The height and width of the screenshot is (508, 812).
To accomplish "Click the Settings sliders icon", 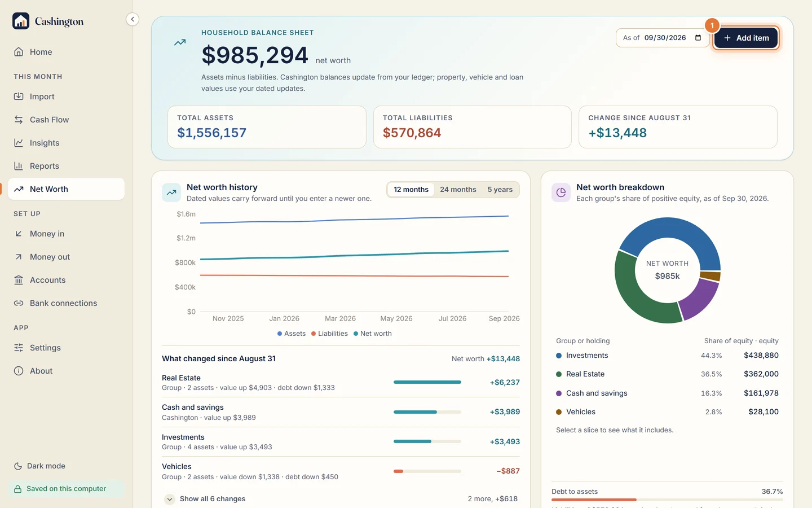I will [19, 348].
